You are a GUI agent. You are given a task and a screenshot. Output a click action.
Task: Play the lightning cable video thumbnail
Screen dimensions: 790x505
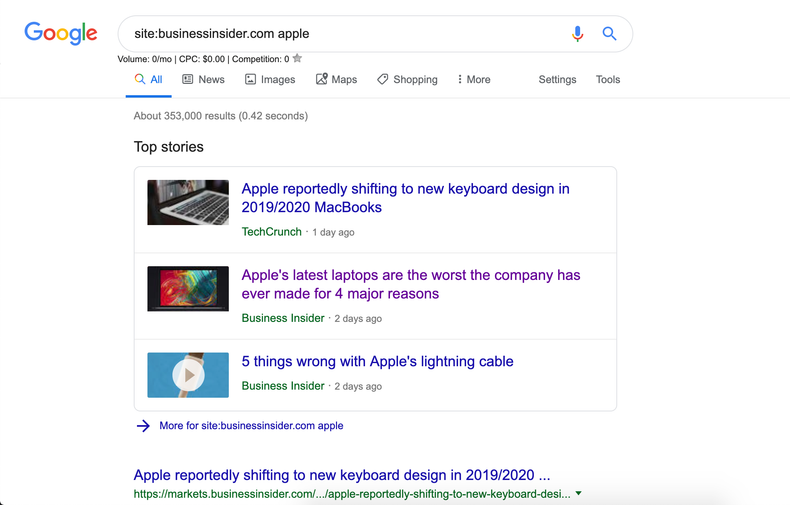(x=188, y=375)
